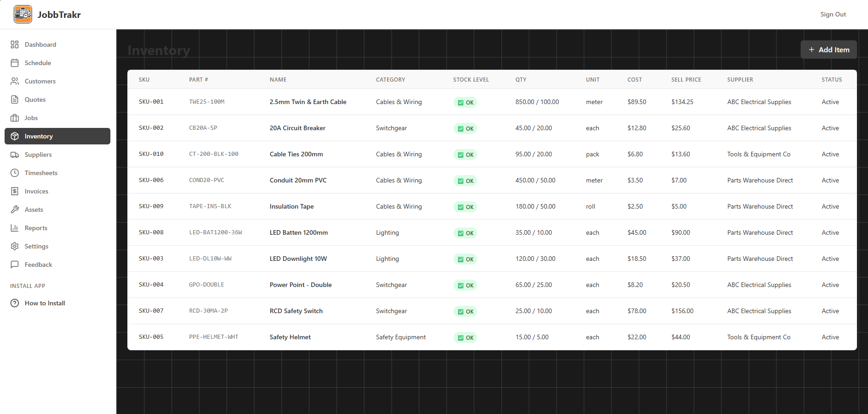Sort by the CATEGORY column header
This screenshot has height=414, width=868.
[x=390, y=79]
